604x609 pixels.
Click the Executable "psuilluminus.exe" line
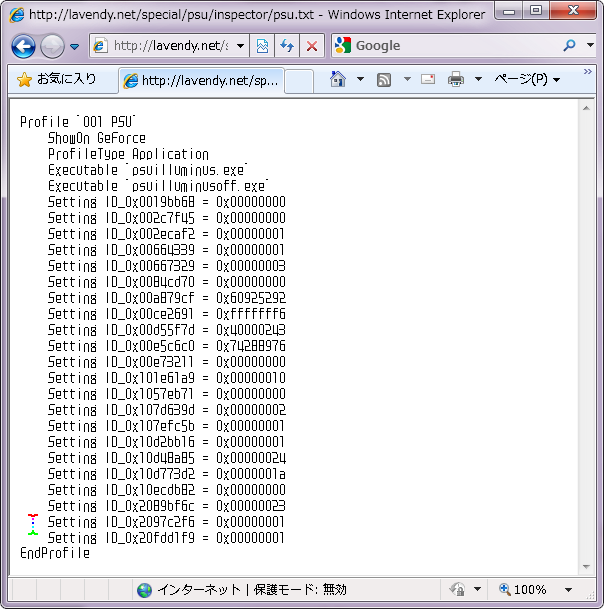point(148,170)
